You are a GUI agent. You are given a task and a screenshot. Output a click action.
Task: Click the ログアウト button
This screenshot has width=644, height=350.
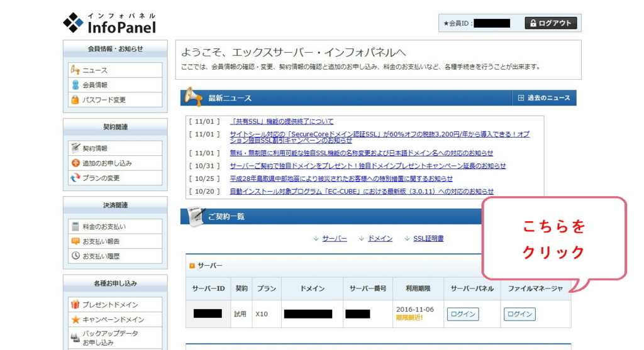tap(551, 23)
